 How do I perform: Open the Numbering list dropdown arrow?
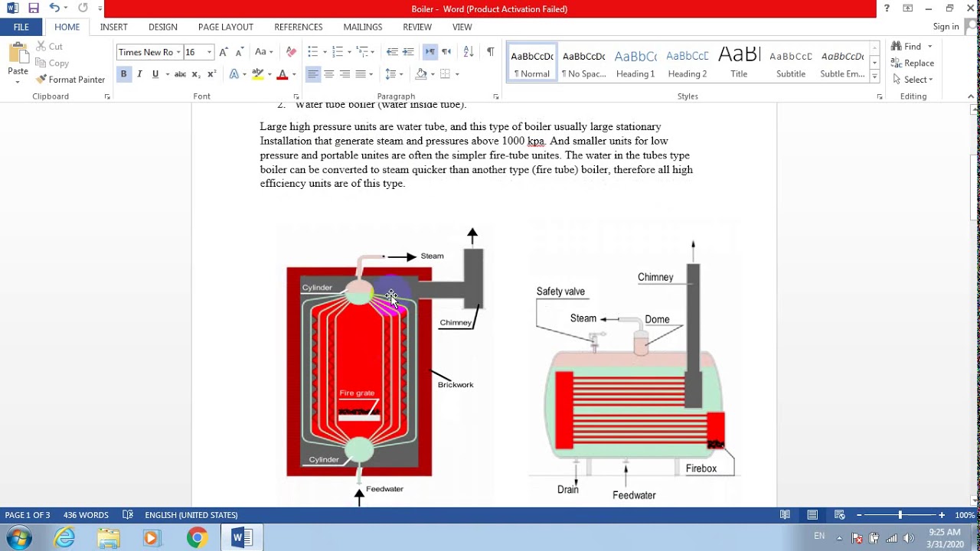click(350, 52)
